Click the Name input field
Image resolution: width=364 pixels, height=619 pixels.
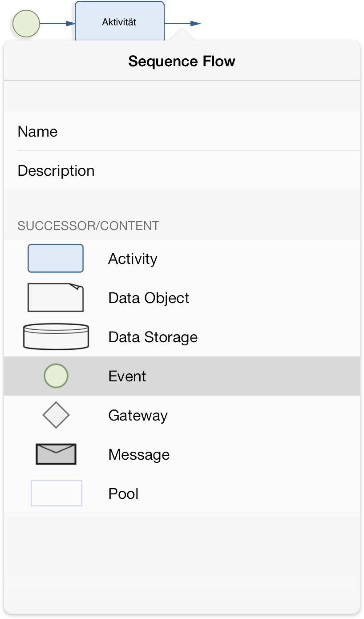click(182, 131)
